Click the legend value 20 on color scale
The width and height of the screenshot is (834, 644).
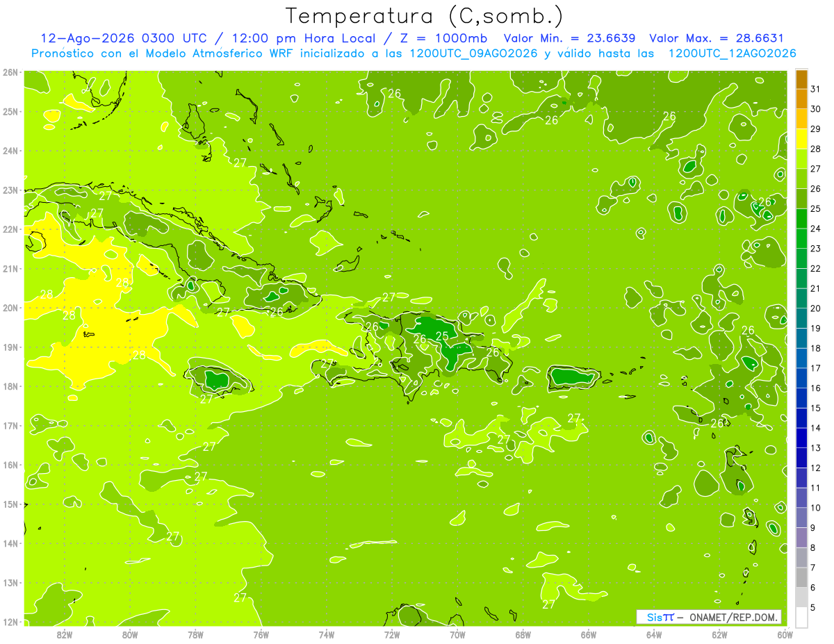816,308
